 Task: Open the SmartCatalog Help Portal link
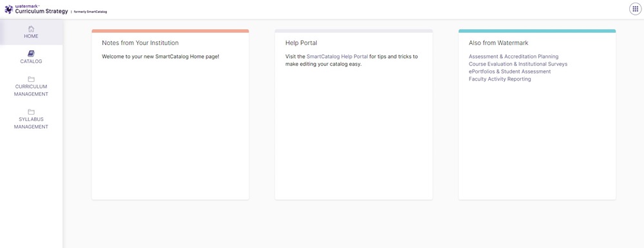click(x=337, y=57)
